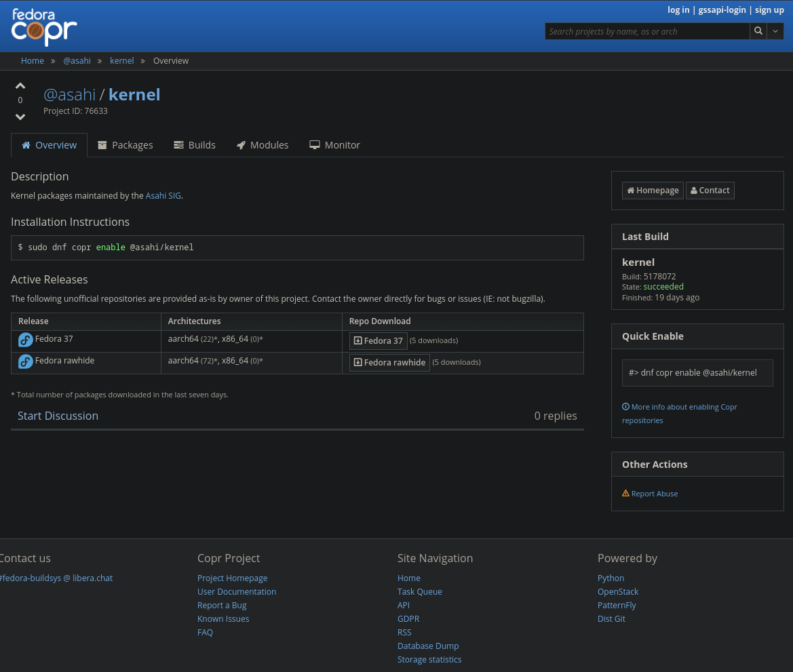
Task: Click the sign up link
Action: (769, 9)
